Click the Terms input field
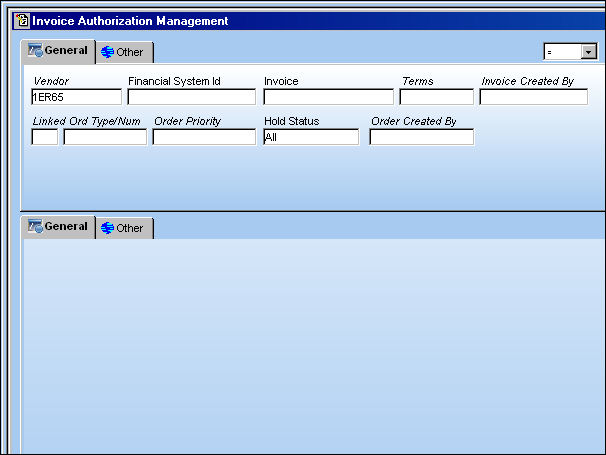Screen dimensions: 606x455 [436, 97]
